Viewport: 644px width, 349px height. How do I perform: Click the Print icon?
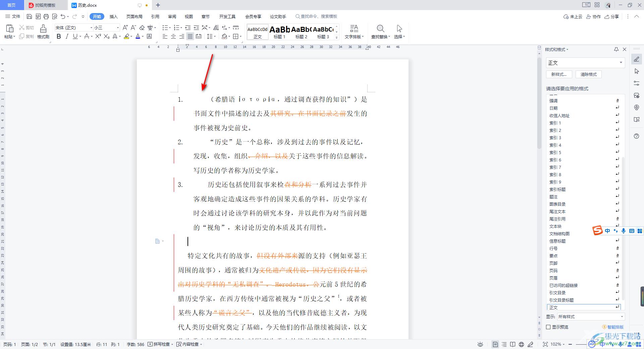click(46, 16)
